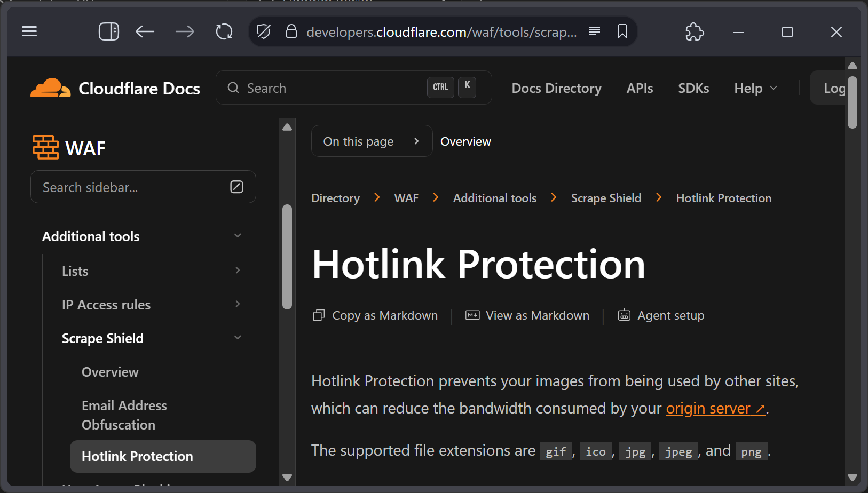
Task: Toggle reader mode icon in address bar
Action: 595,31
